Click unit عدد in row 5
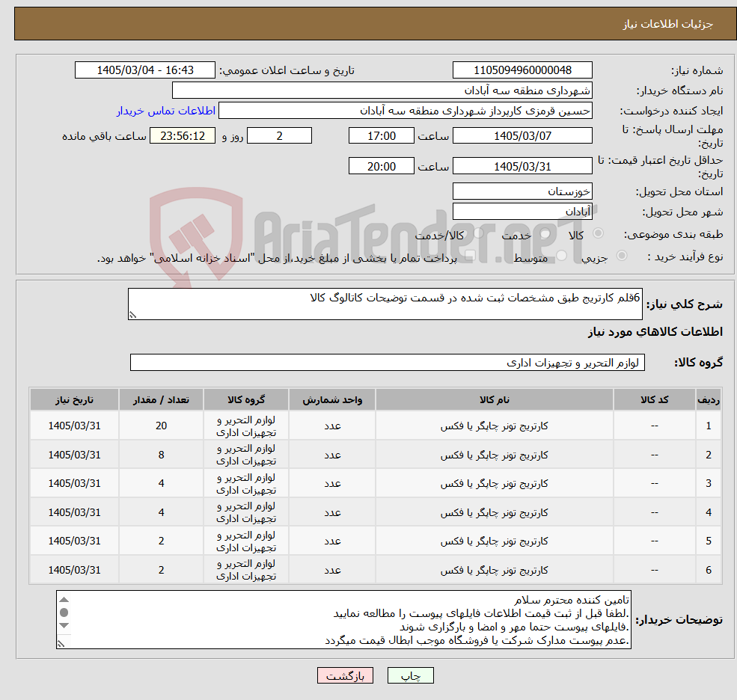The height and width of the screenshot is (700, 737). coord(332,541)
